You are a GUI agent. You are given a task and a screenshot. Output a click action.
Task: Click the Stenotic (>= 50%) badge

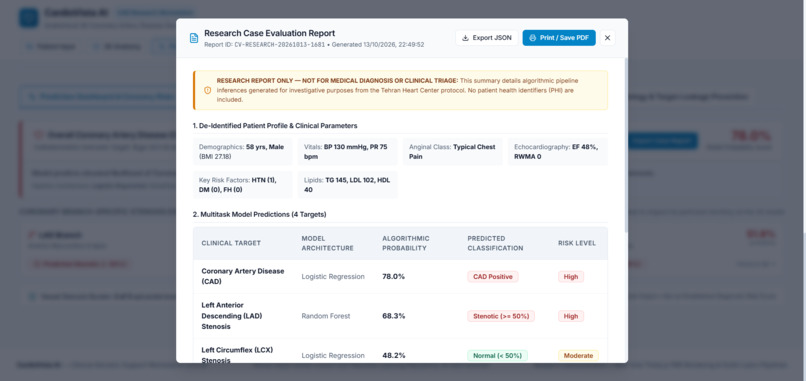[x=501, y=316]
